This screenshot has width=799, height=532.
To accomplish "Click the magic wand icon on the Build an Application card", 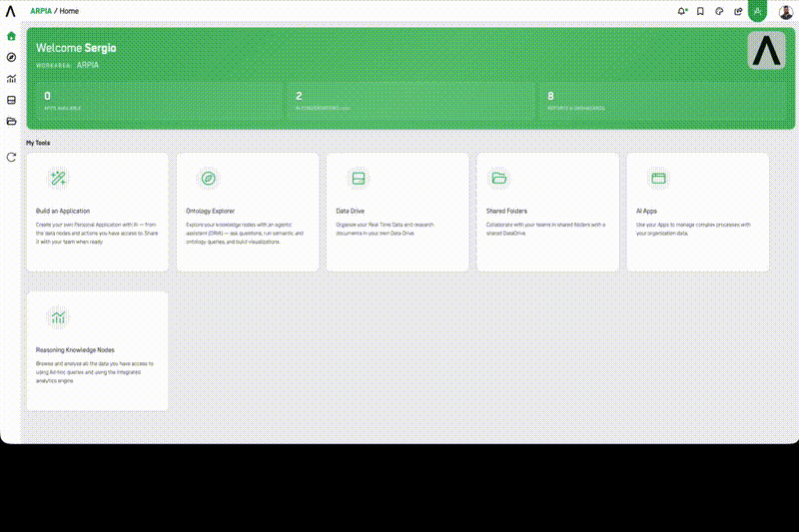I will point(58,179).
